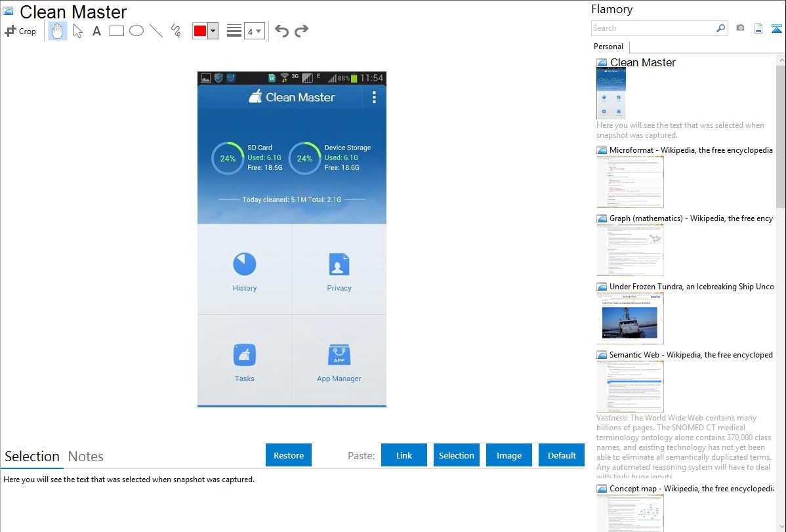The height and width of the screenshot is (532, 786).
Task: Open the Under Frozen Tundra snapshot thumbnail
Action: [x=630, y=318]
